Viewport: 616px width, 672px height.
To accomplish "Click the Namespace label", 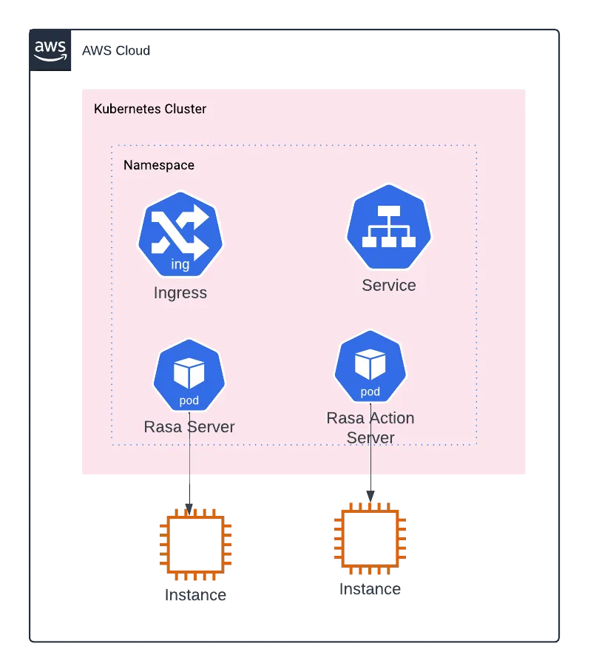I will 159,165.
